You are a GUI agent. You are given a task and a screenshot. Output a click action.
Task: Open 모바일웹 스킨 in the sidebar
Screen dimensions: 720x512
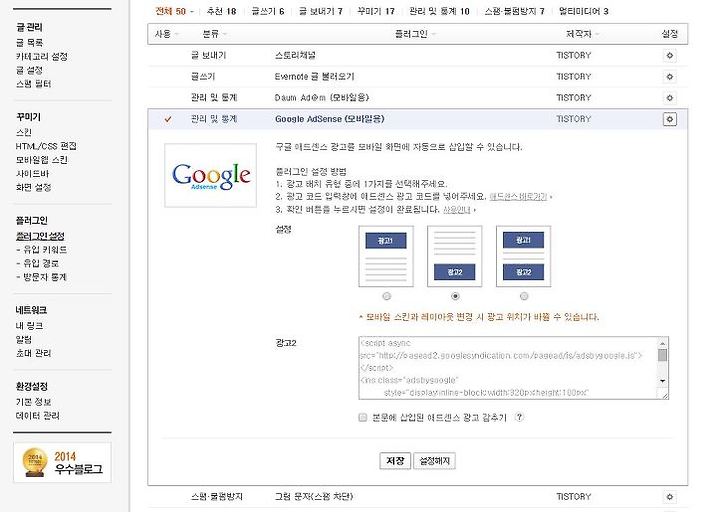(42, 160)
